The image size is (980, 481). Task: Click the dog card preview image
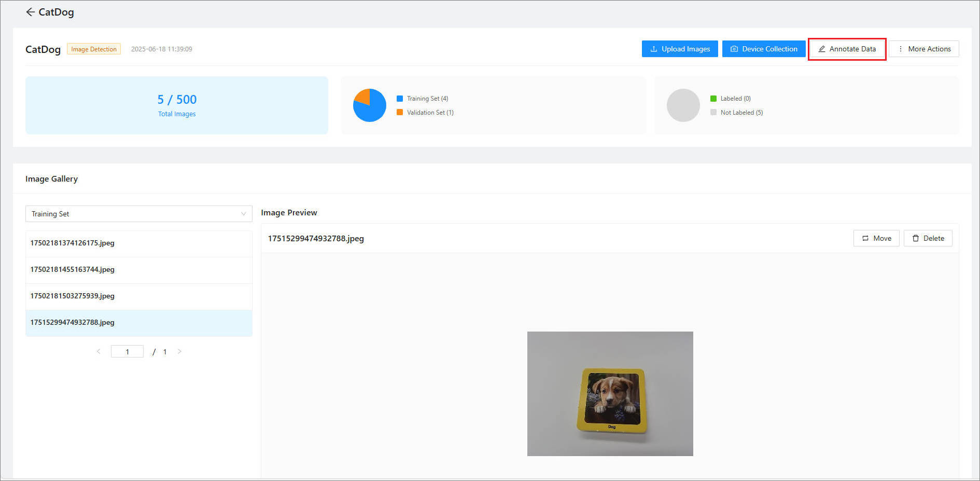pos(610,394)
